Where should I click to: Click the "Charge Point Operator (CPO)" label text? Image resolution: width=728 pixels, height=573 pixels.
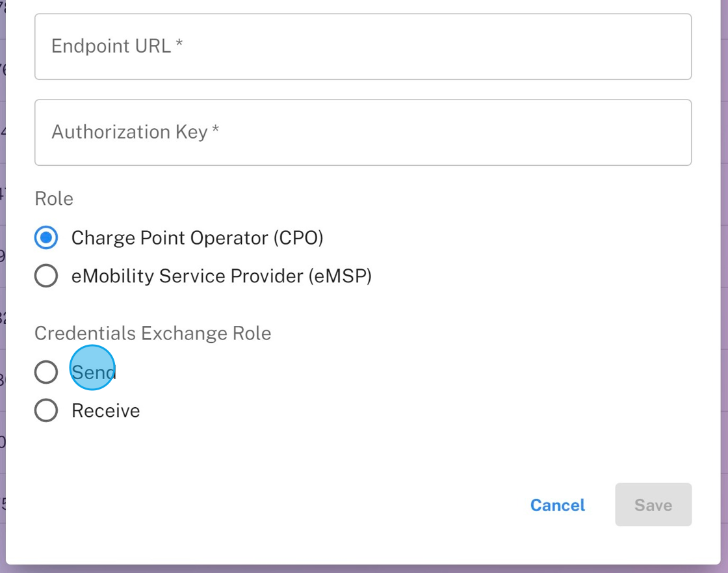197,238
